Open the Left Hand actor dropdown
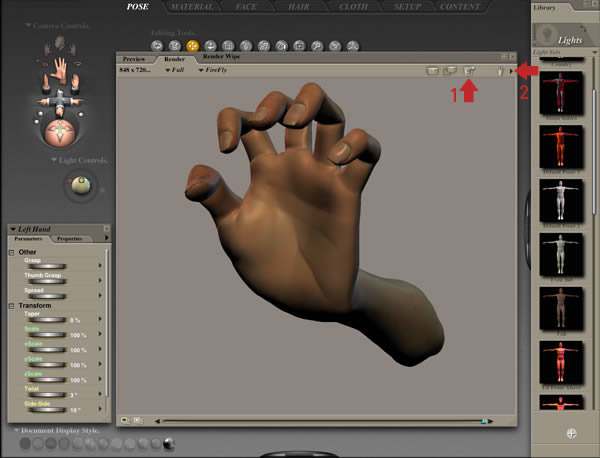This screenshot has height=458, width=600. [x=30, y=229]
